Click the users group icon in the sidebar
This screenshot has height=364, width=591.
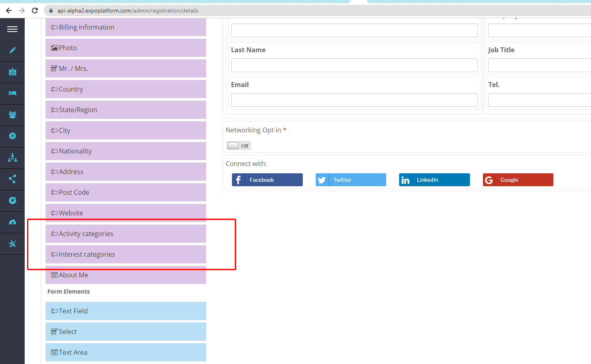12,115
